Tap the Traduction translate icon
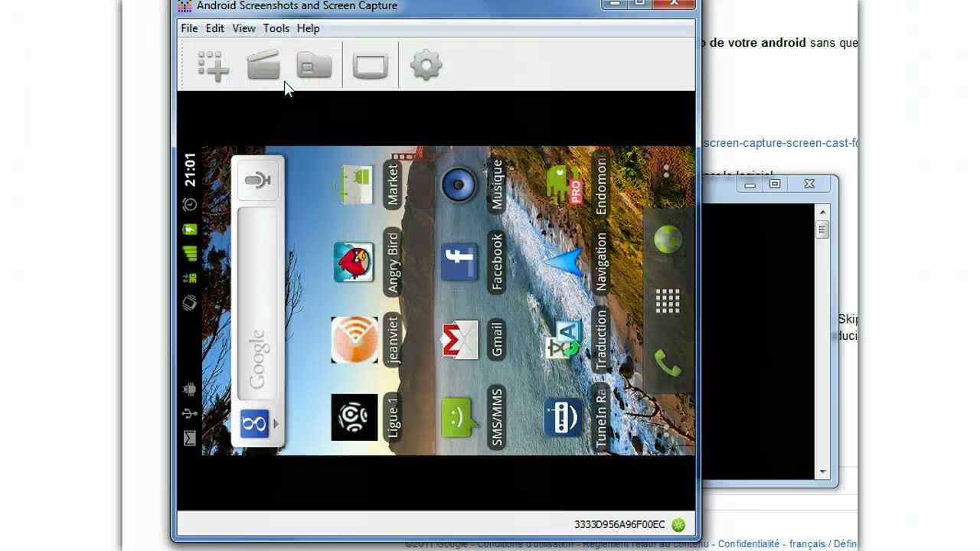The height and width of the screenshot is (551, 980). point(564,340)
